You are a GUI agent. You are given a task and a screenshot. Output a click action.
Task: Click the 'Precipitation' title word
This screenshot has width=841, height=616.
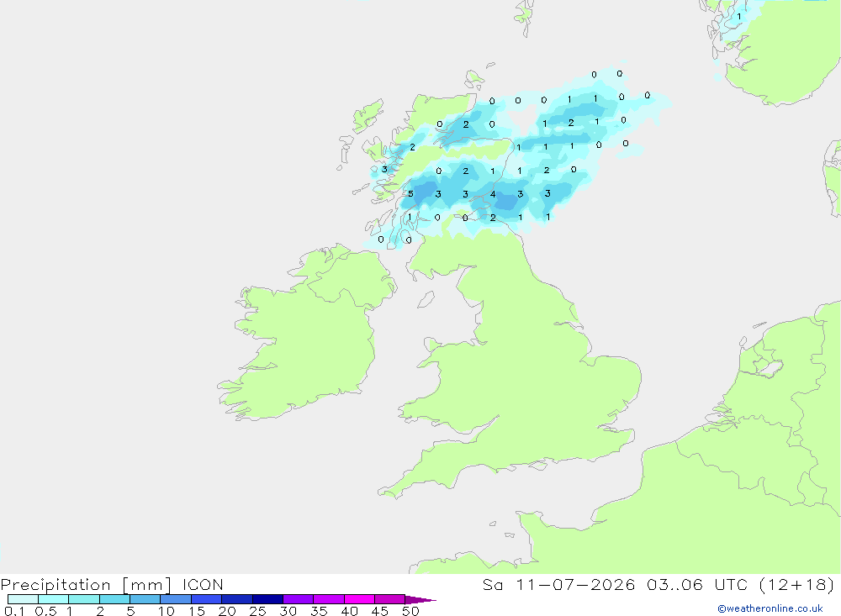click(x=56, y=585)
